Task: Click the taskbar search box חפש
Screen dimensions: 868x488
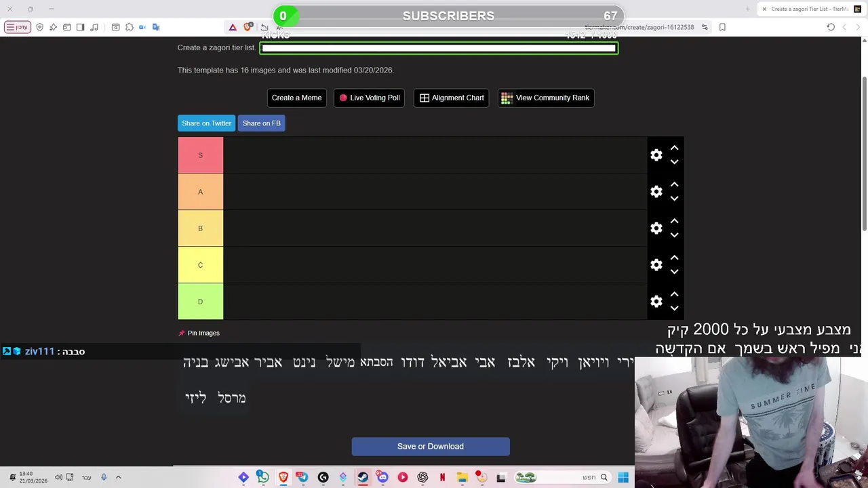Action: click(x=561, y=477)
